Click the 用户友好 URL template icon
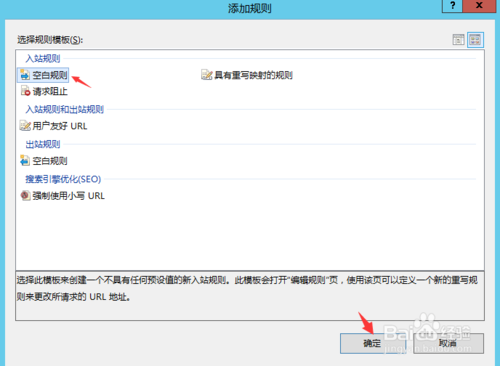 click(x=25, y=126)
